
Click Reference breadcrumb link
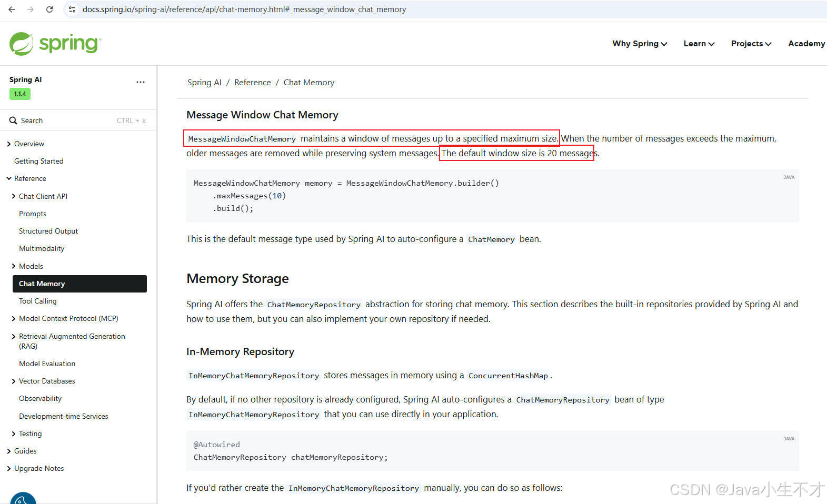pyautogui.click(x=253, y=83)
